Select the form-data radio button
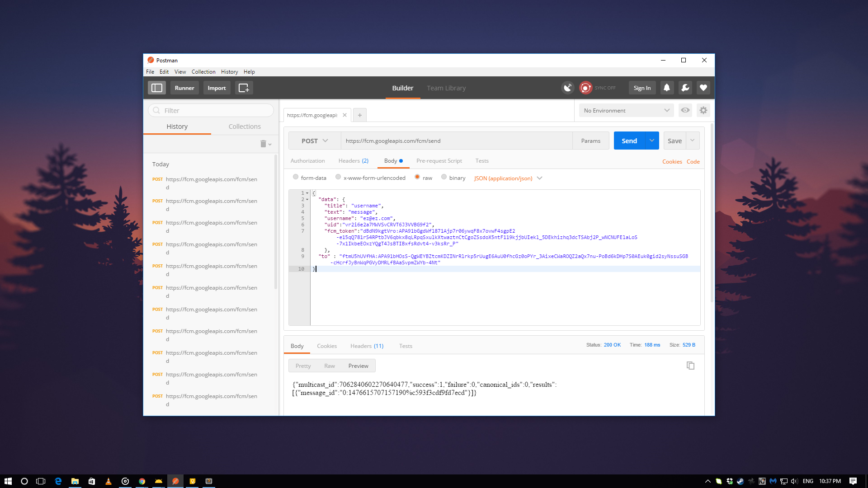This screenshot has height=488, width=868. [x=296, y=178]
